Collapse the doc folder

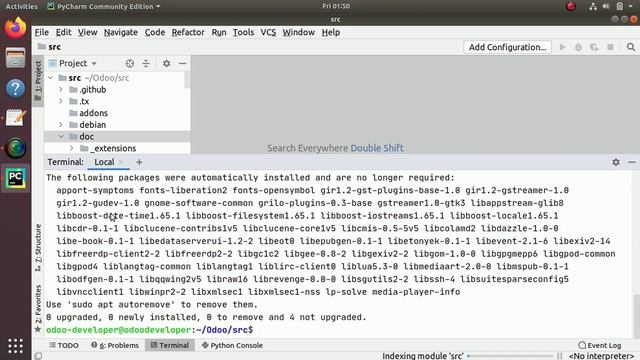coord(61,136)
